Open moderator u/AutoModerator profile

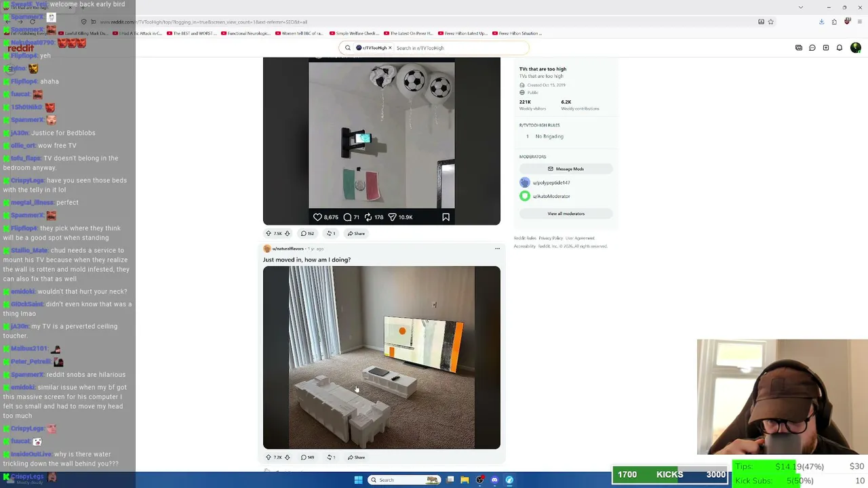tap(551, 197)
